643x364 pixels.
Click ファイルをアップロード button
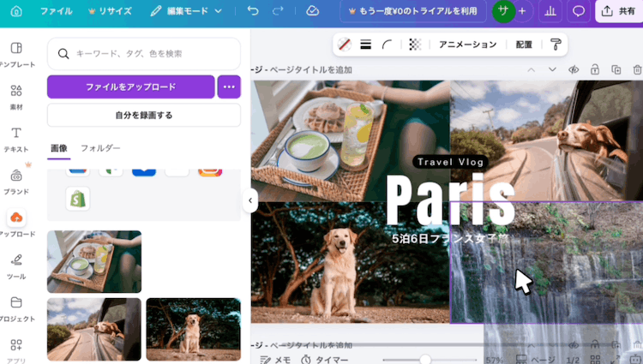coord(131,87)
